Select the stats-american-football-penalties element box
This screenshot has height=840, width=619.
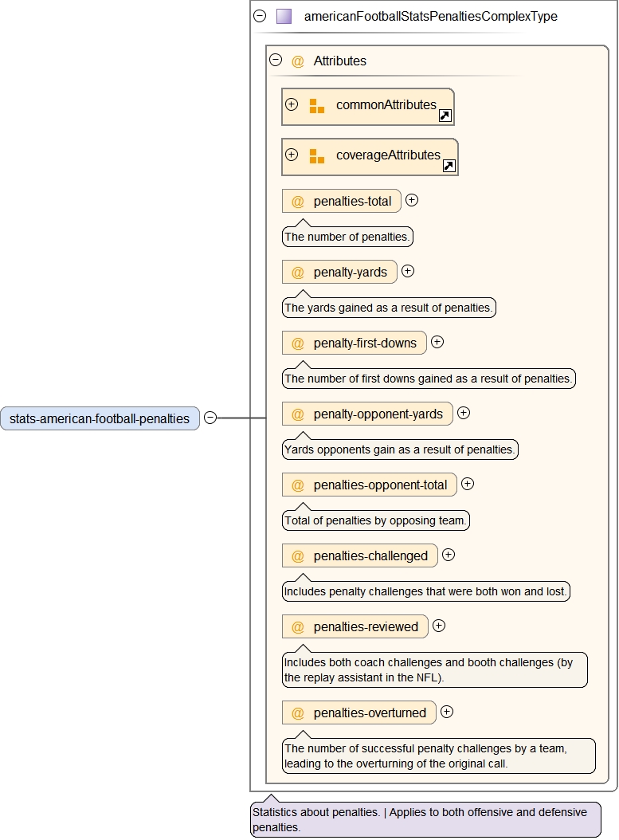[x=100, y=418]
